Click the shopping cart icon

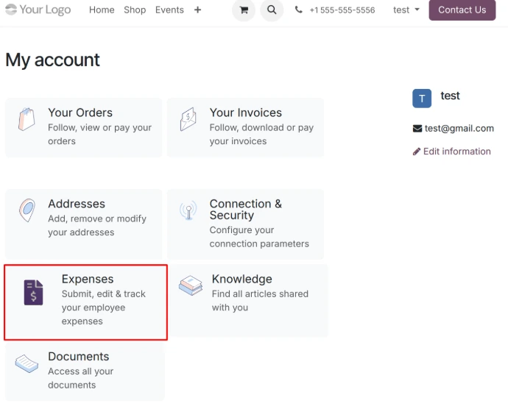243,10
